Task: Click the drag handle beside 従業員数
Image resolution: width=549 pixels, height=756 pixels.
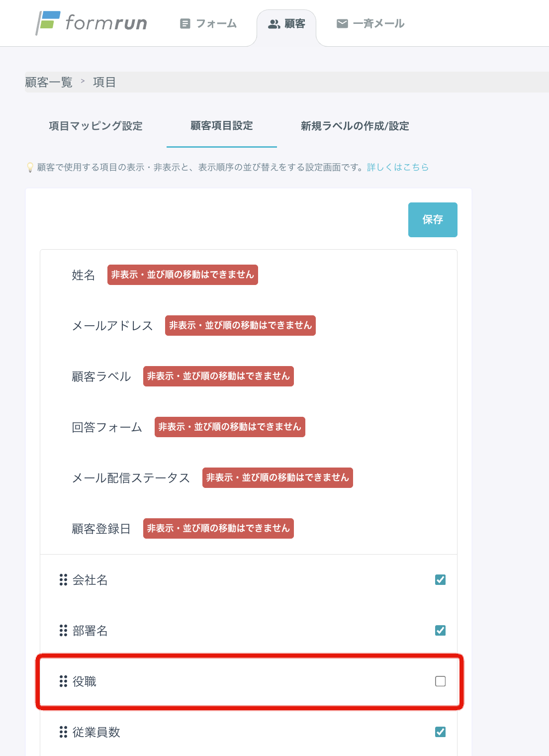Action: 63,732
